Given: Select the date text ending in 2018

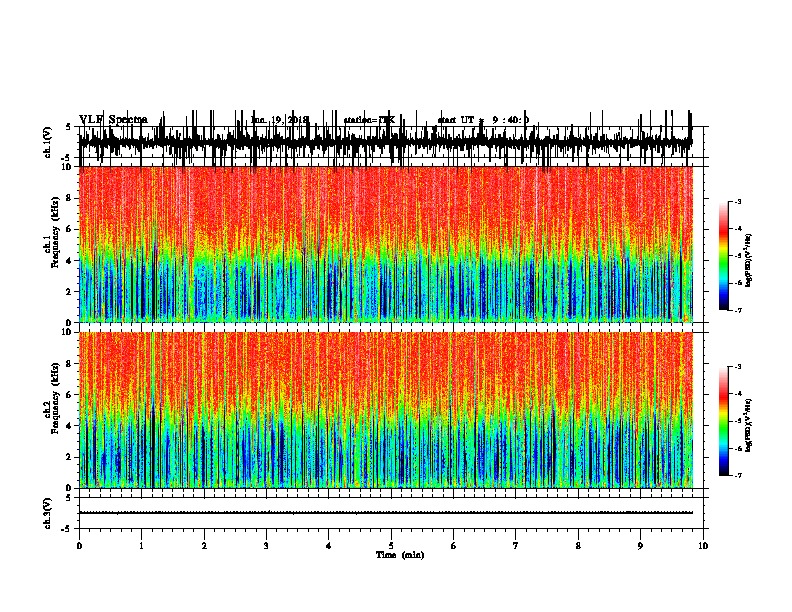Looking at the screenshot, I should pos(279,120).
